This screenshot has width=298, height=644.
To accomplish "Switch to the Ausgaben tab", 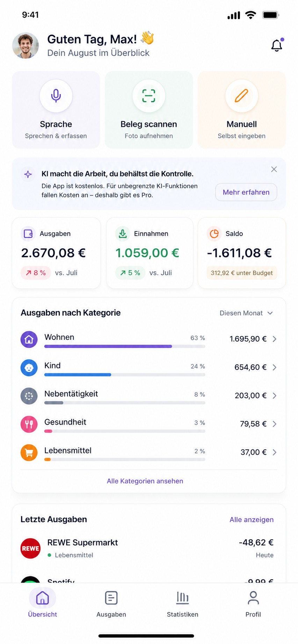I will coord(111,605).
